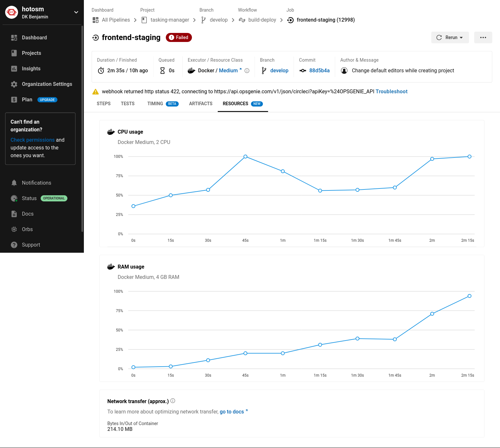The width and height of the screenshot is (500, 448).
Task: Open the Plan page in sidebar
Action: pyautogui.click(x=27, y=99)
